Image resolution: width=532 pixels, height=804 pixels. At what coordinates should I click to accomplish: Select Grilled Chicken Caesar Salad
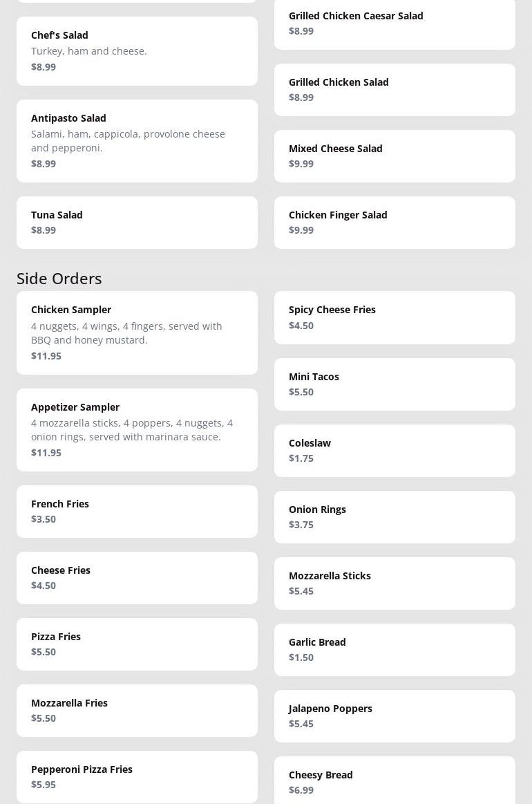point(395,24)
